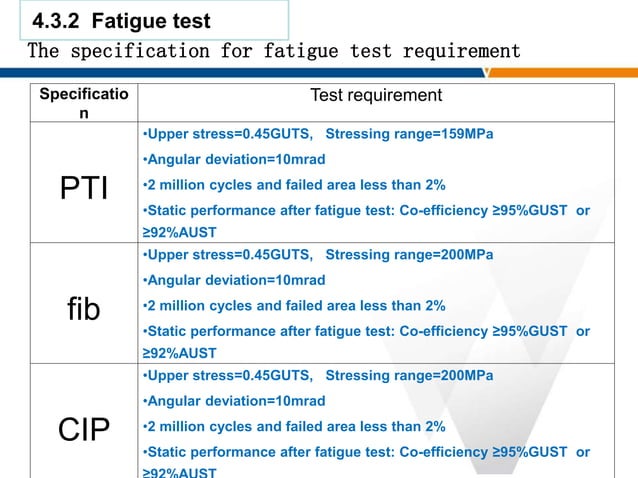Click the PTI specification cell
This screenshot has height=478, width=638.
[x=84, y=187]
